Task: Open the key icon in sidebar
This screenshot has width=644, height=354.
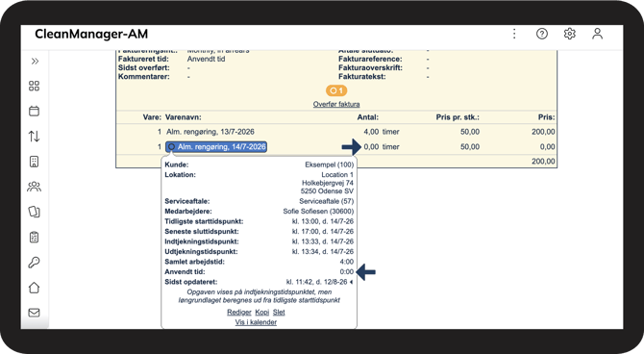Action: click(34, 263)
